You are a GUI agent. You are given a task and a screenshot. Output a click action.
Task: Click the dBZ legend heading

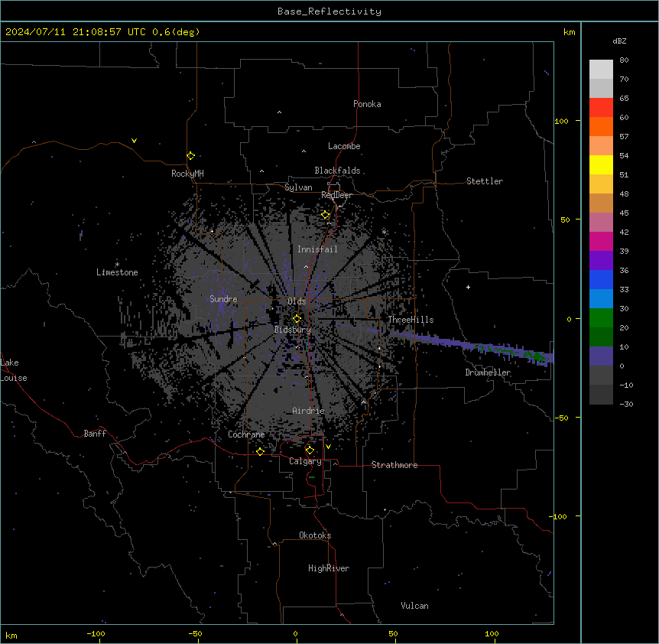pyautogui.click(x=619, y=41)
